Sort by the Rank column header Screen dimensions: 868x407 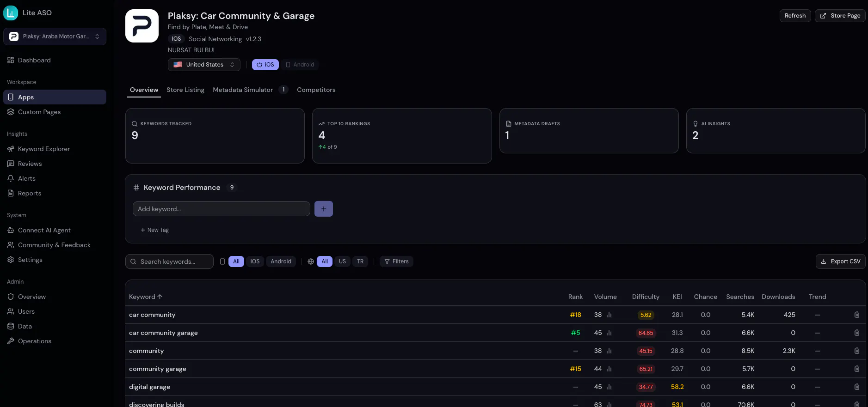tap(575, 297)
